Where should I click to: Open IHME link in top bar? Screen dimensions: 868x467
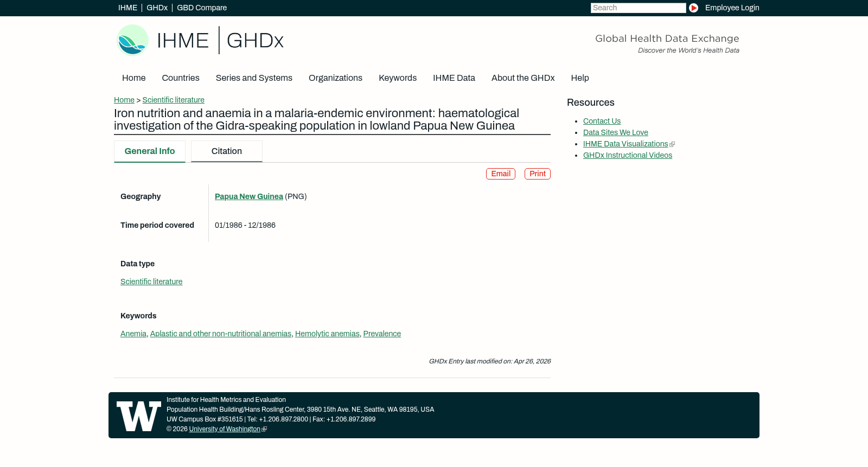(x=127, y=8)
